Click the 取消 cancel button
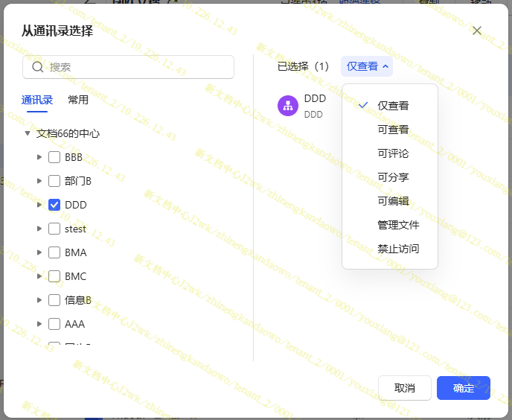This screenshot has width=512, height=420. click(405, 388)
